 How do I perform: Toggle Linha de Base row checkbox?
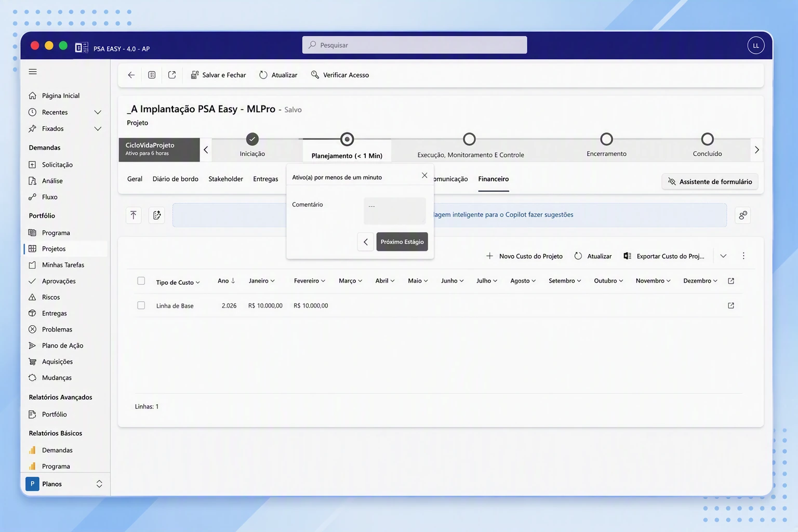[141, 305]
